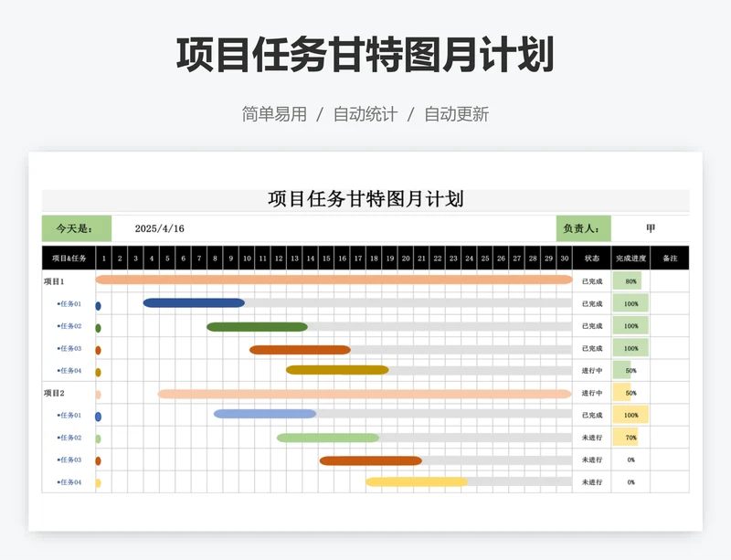Click the large page heading 项目任务甘特图月计划
The width and height of the screenshot is (731, 560).
[365, 55]
